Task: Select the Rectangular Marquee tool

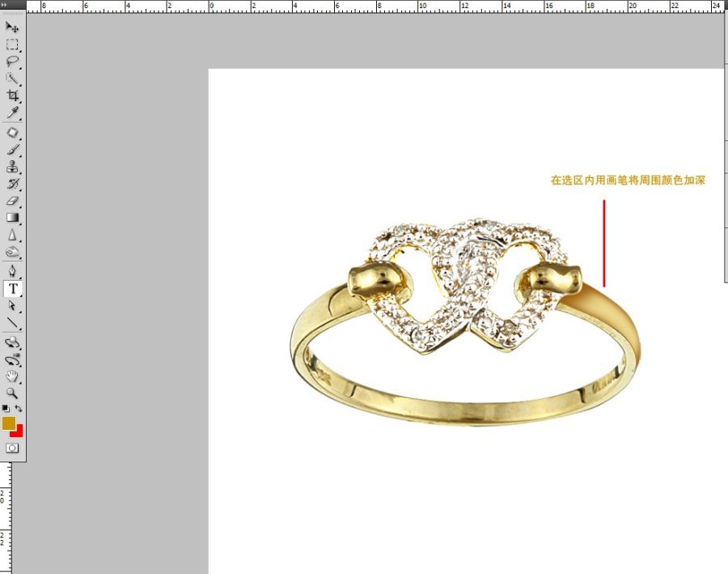Action: tap(12, 45)
